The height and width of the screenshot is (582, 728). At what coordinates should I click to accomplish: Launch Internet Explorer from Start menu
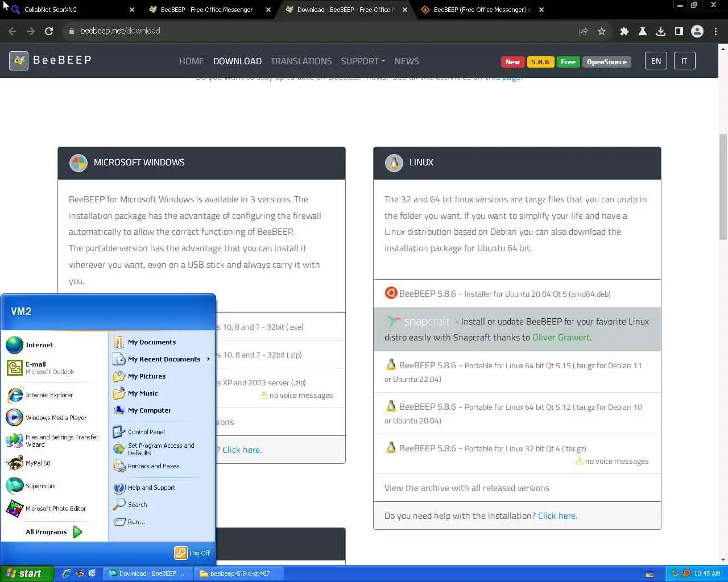(x=55, y=395)
